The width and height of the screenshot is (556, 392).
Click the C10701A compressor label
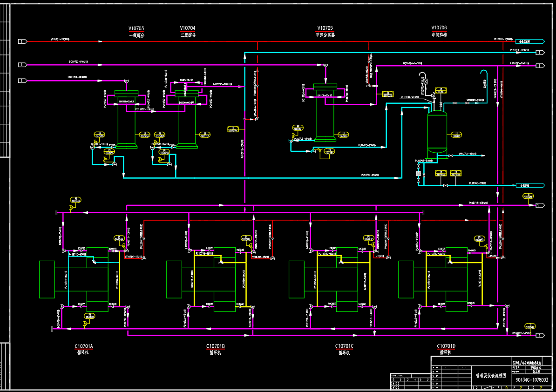point(84,346)
